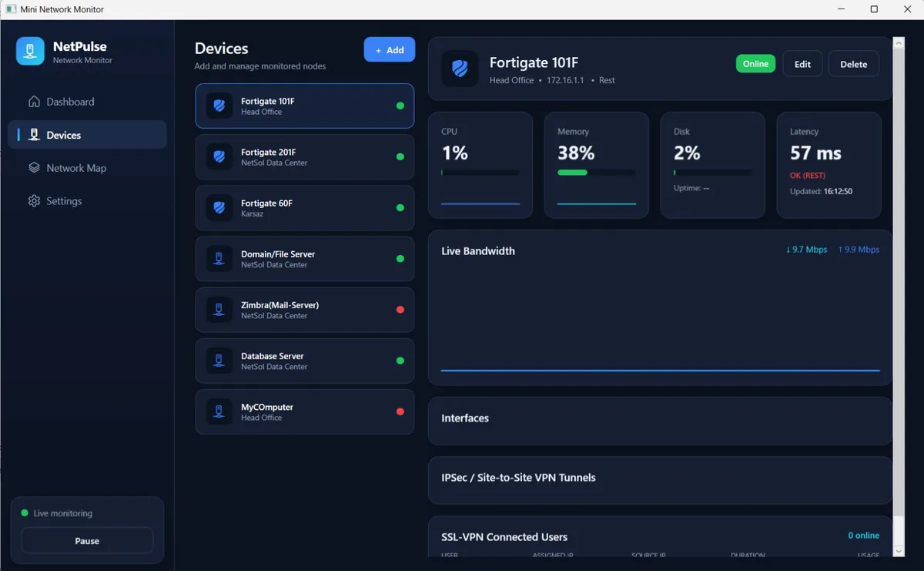The image size is (924, 571).
Task: Click the NetPulse logo icon
Action: (30, 51)
